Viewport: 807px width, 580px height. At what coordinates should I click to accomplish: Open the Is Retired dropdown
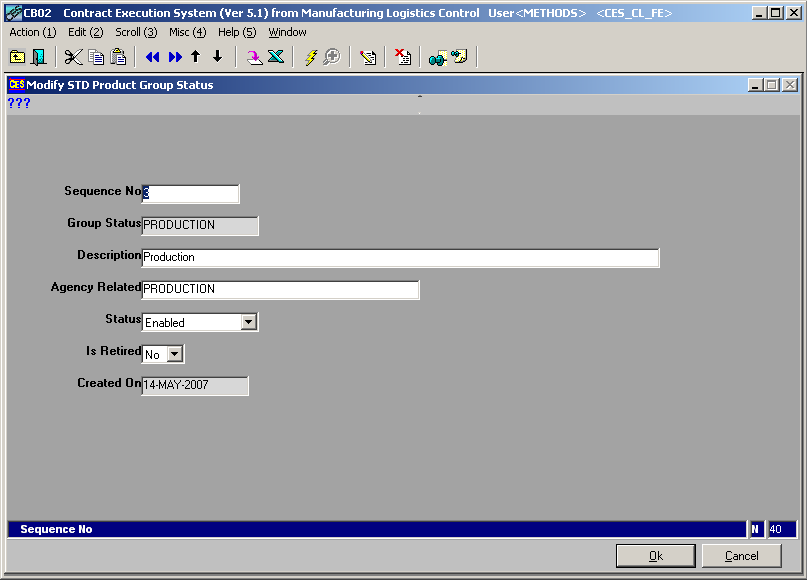pos(175,355)
